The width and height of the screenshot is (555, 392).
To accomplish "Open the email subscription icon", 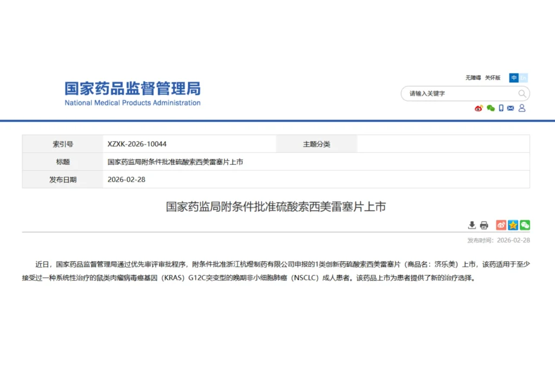I will click(510, 108).
